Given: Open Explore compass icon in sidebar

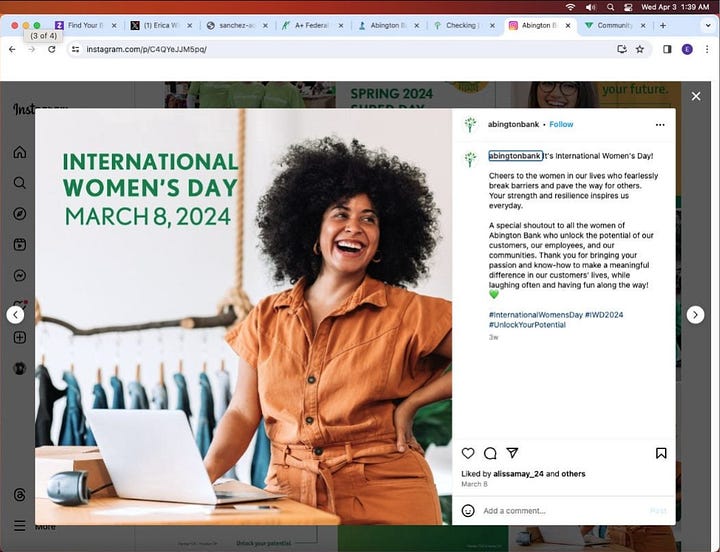Looking at the screenshot, I should [x=20, y=214].
